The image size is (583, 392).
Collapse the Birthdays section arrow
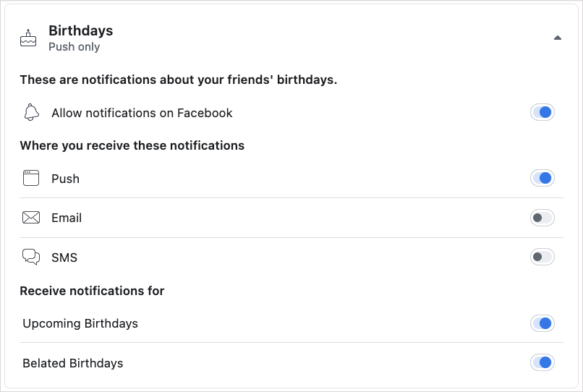point(557,38)
